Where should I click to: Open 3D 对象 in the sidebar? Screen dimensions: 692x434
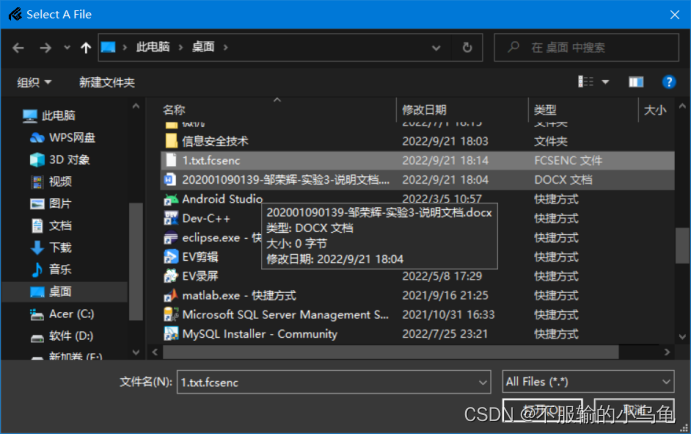pyautogui.click(x=60, y=159)
